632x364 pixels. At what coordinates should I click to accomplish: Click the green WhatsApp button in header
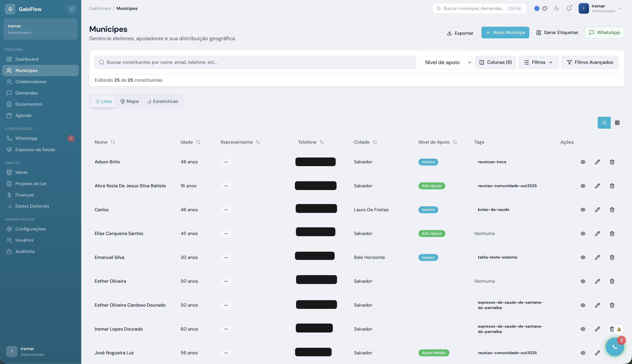pyautogui.click(x=604, y=33)
